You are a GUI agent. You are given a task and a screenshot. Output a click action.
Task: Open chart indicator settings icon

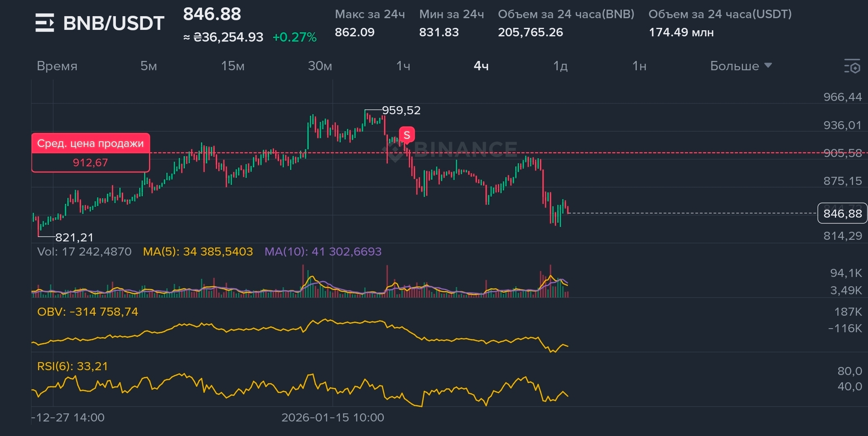[x=852, y=66]
